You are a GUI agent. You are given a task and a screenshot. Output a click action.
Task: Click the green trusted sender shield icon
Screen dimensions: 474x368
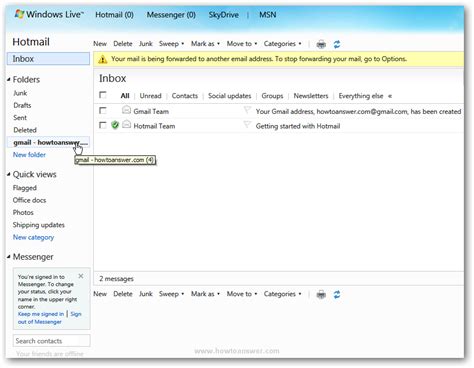tap(115, 125)
